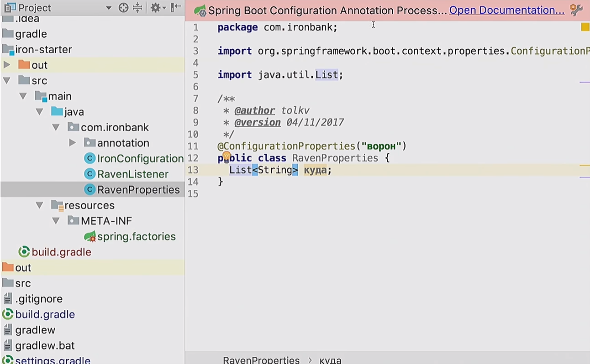
Task: Select RavenProperties in the project tree
Action: [138, 190]
